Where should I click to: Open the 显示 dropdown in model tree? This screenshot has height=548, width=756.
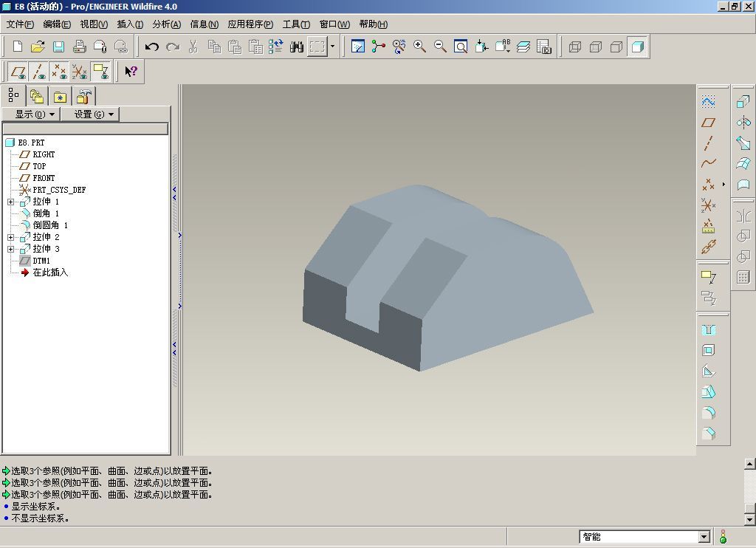pyautogui.click(x=31, y=114)
